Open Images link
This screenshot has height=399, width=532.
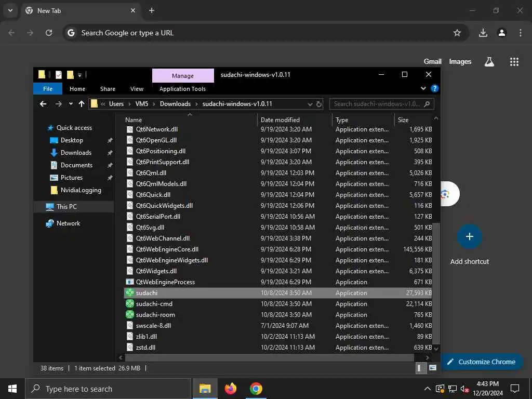[x=460, y=62]
